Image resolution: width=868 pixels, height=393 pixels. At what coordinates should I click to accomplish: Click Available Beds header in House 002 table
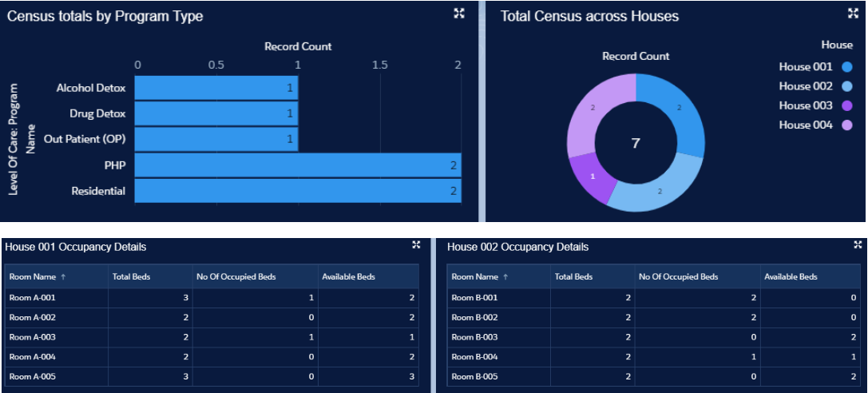click(791, 277)
